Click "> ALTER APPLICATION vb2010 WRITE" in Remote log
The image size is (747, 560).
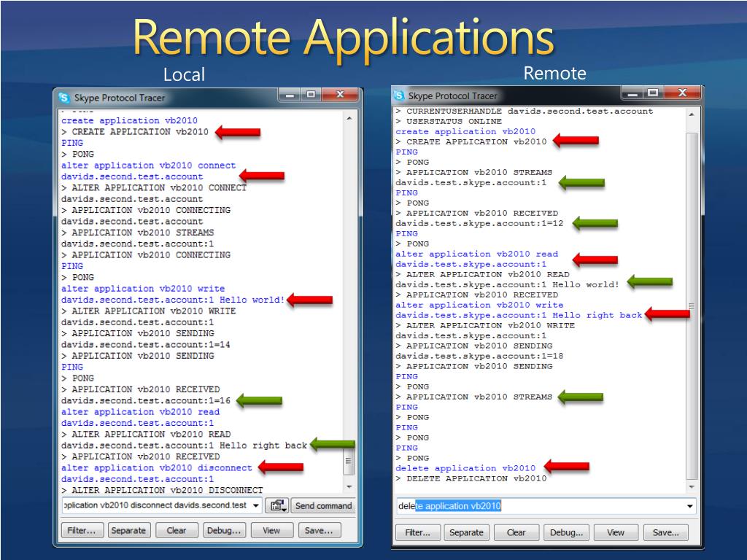[x=485, y=326]
